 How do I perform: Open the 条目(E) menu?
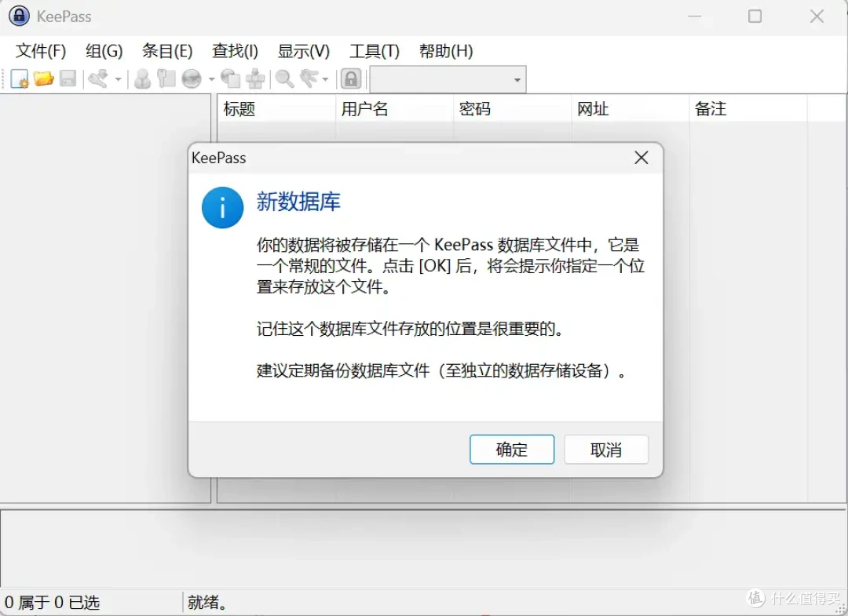[167, 51]
